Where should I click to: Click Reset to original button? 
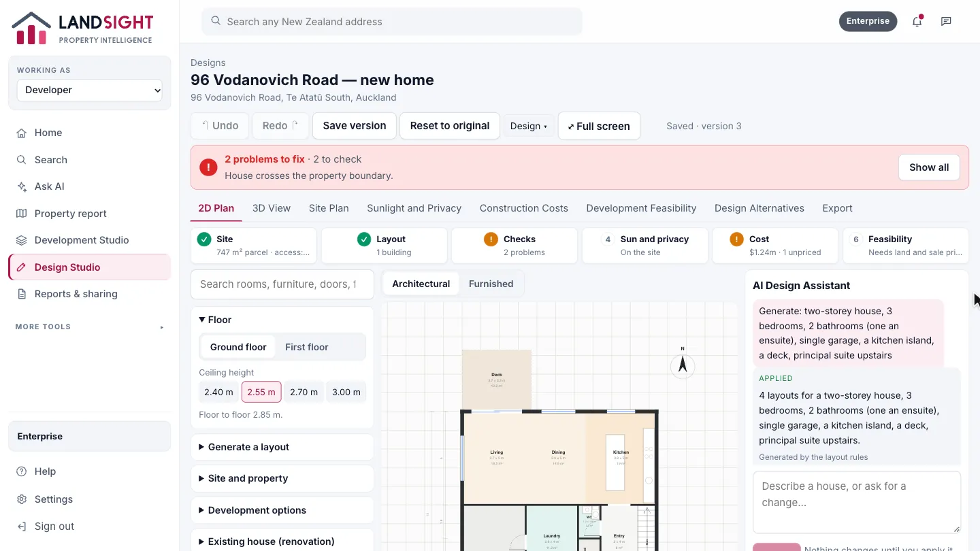(x=450, y=126)
